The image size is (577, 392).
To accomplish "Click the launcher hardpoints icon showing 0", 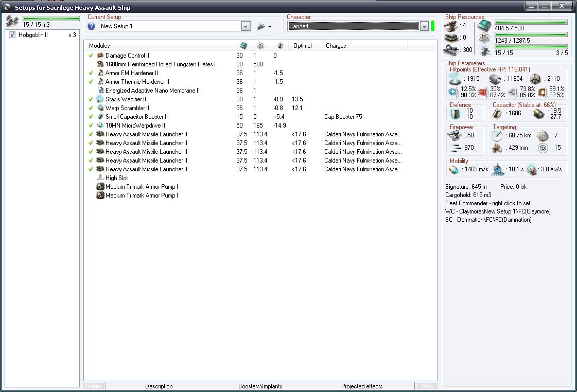I will [451, 38].
